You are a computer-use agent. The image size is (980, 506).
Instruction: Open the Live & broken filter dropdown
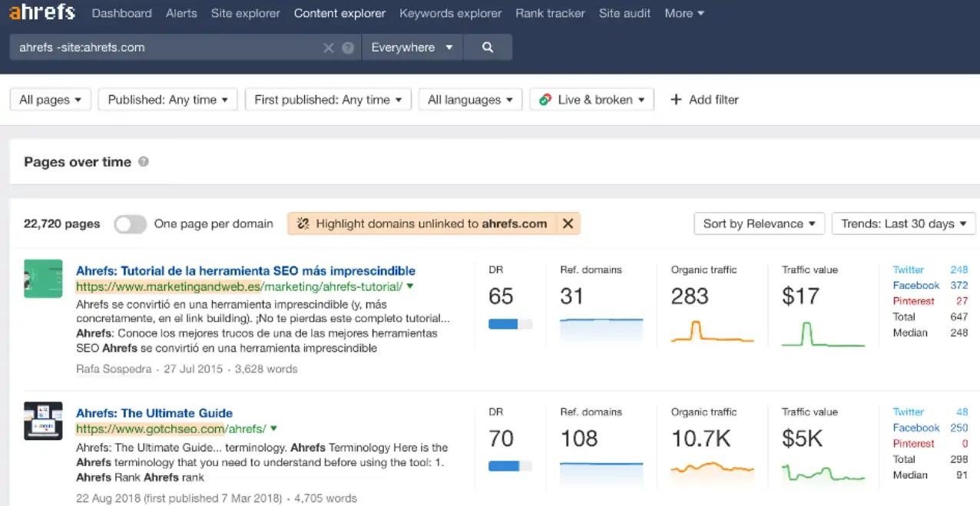591,100
